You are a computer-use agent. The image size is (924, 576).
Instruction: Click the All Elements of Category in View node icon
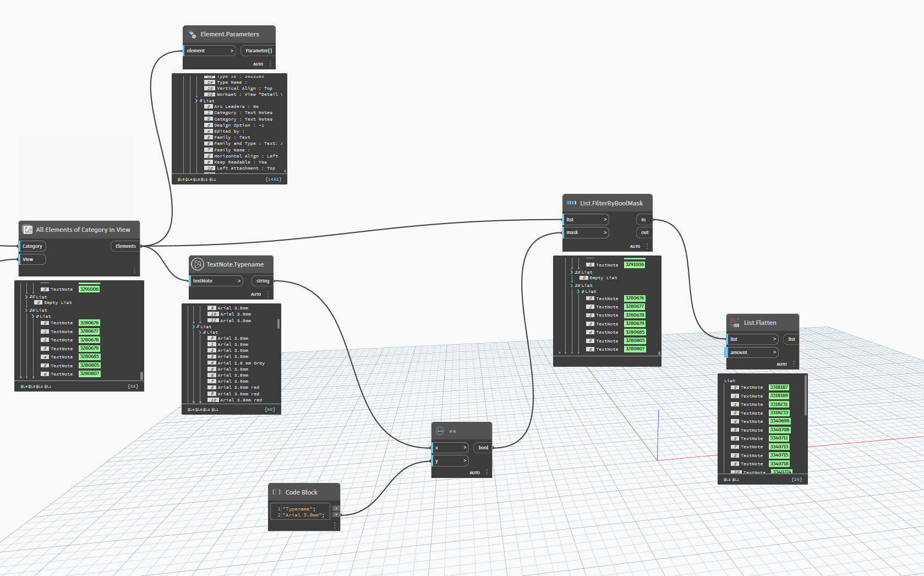point(28,230)
